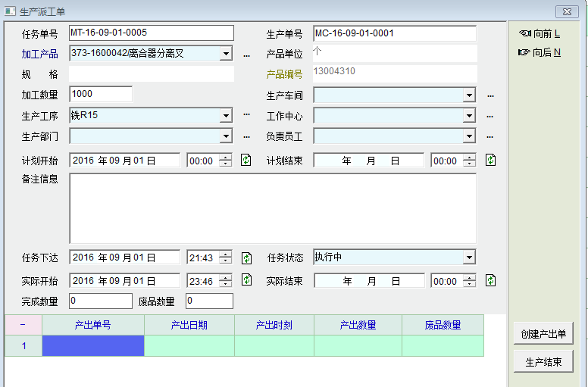Viewport: 588px width, 387px height.
Task: Click refresh icon next to 计划结束 time
Action: tap(490, 160)
